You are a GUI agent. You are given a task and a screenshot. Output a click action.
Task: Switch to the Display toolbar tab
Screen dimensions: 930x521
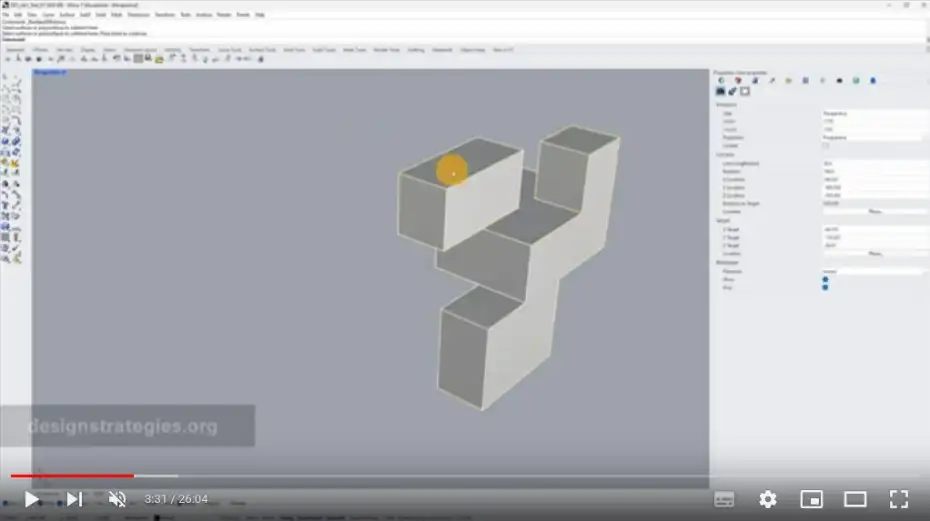coord(87,50)
